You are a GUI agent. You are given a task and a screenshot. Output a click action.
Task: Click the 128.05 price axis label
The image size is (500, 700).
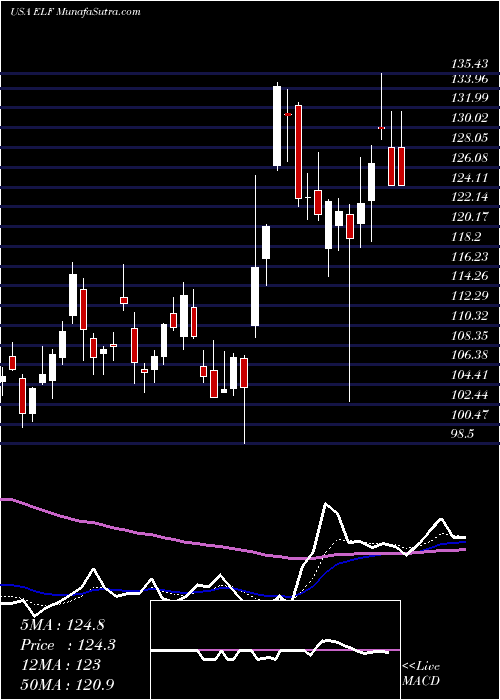click(470, 138)
